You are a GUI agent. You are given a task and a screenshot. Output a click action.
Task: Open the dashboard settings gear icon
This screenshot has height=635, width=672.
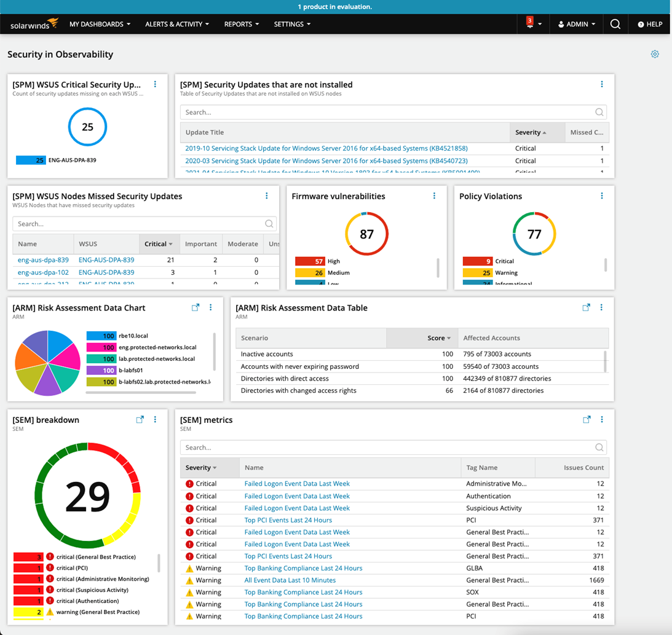654,54
